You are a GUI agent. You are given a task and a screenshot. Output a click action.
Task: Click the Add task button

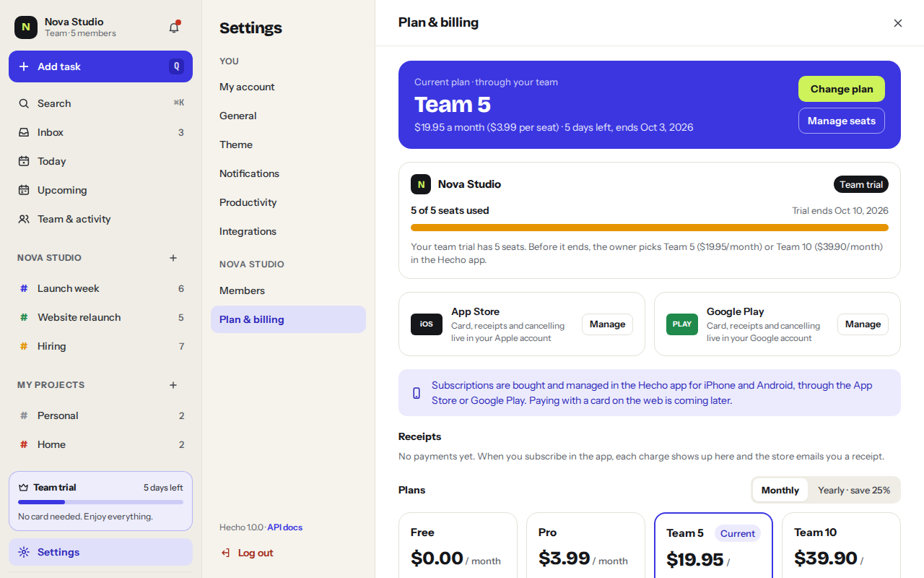(100, 66)
